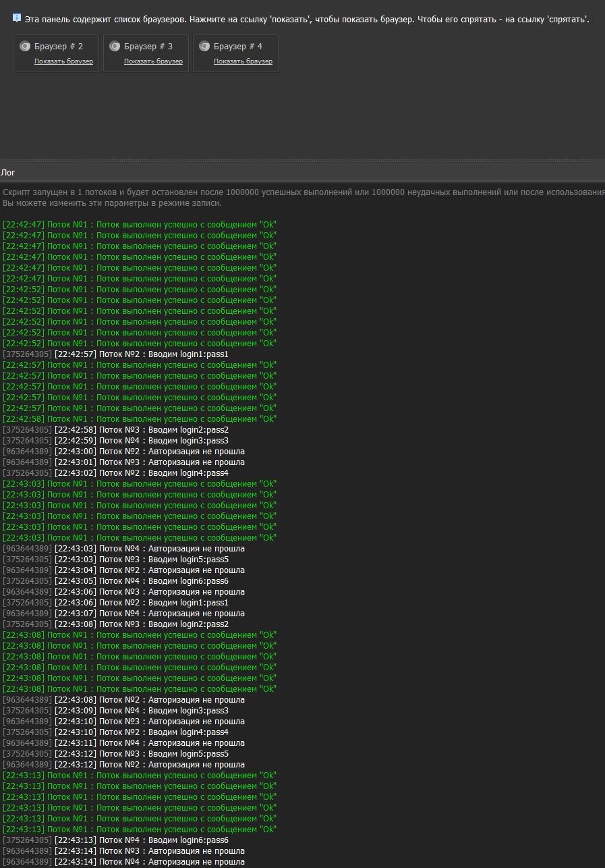This screenshot has width=605, height=868.
Task: Click the dotted splitter above the Лог header
Action: [x=302, y=161]
